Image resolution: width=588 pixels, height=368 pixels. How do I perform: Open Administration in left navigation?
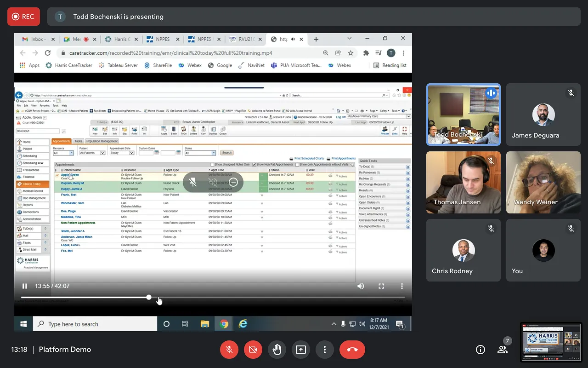[x=33, y=219]
